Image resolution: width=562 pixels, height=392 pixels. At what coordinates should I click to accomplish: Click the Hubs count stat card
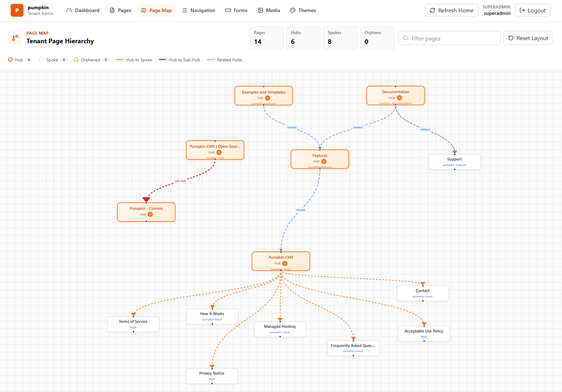303,38
